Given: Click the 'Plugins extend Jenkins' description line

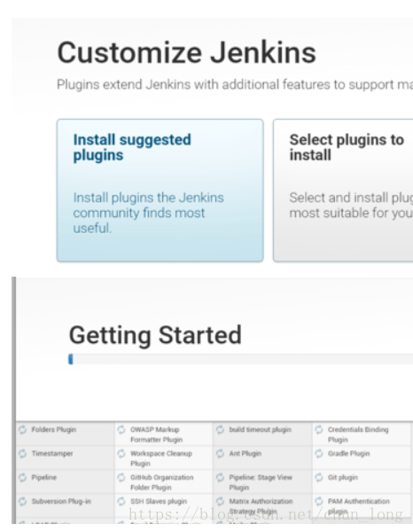Looking at the screenshot, I should point(235,84).
